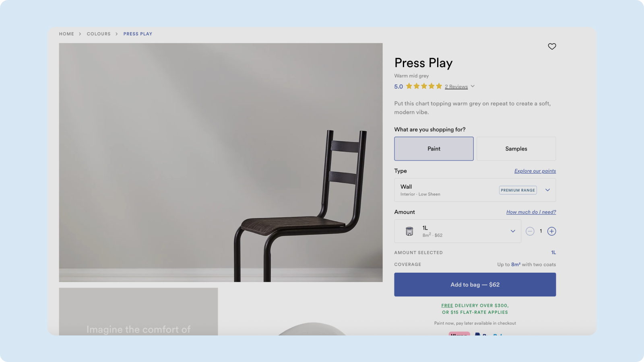Click Add to bag — $62 button
644x362 pixels.
475,285
